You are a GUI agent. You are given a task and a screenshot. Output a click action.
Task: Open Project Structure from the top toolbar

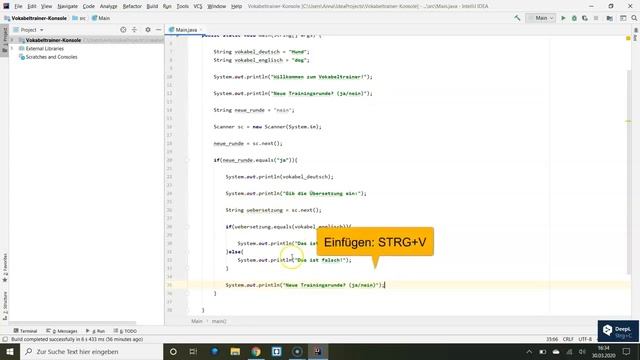click(x=609, y=18)
